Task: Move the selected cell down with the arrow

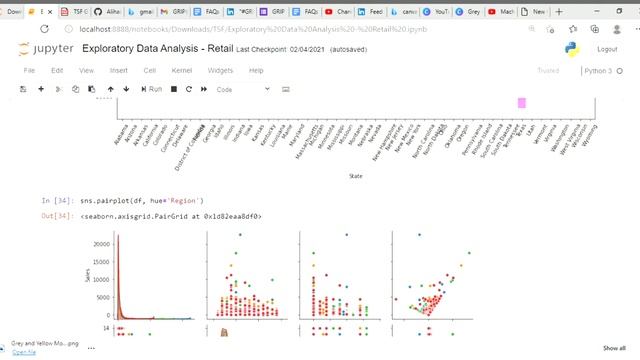Action: (126, 89)
